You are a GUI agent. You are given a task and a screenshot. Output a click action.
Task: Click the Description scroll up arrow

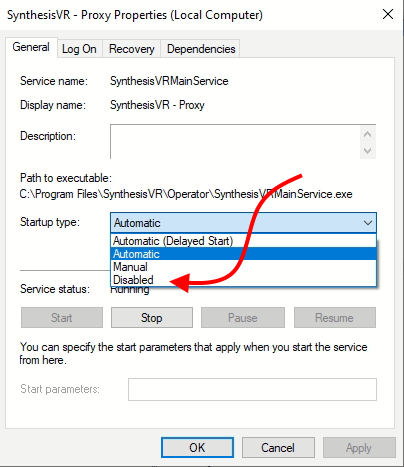click(368, 134)
